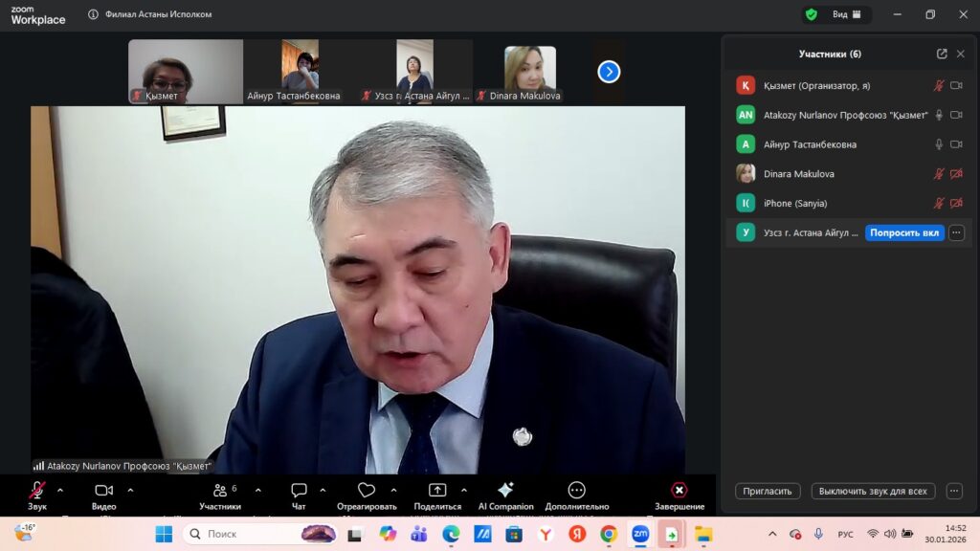
Task: Open the ellipsis menu beside mute all
Action: 953,491
